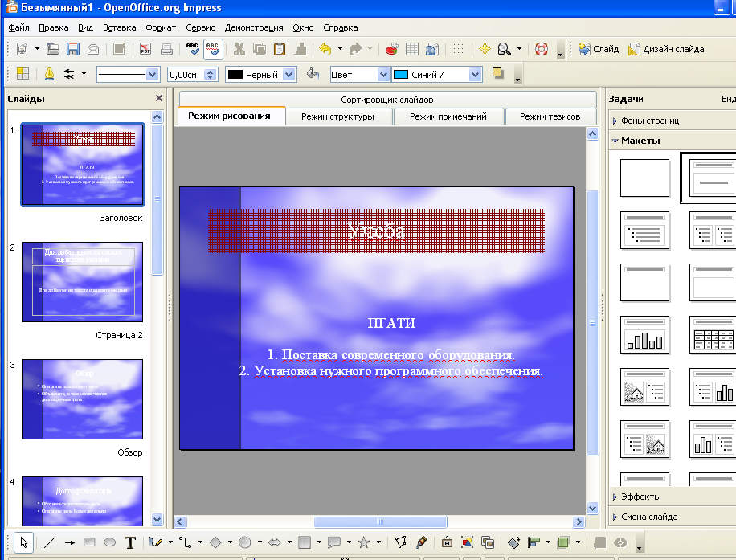Open the line color Черный dropdown
The width and height of the screenshot is (736, 560).
tap(289, 75)
